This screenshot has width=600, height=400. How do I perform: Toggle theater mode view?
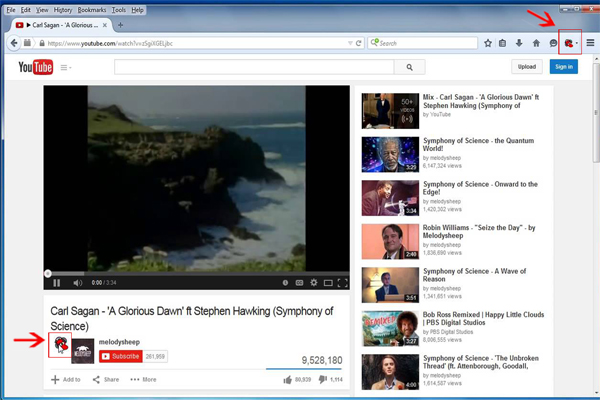pyautogui.click(x=328, y=283)
